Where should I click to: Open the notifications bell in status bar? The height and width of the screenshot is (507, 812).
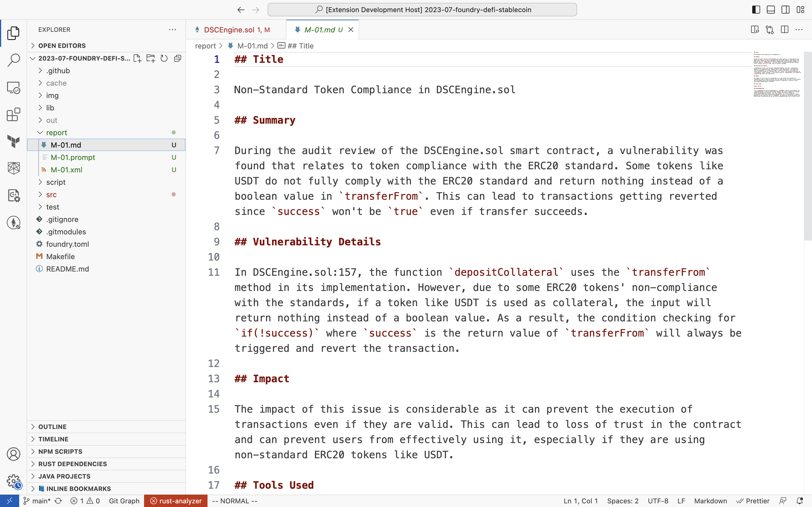pos(800,501)
